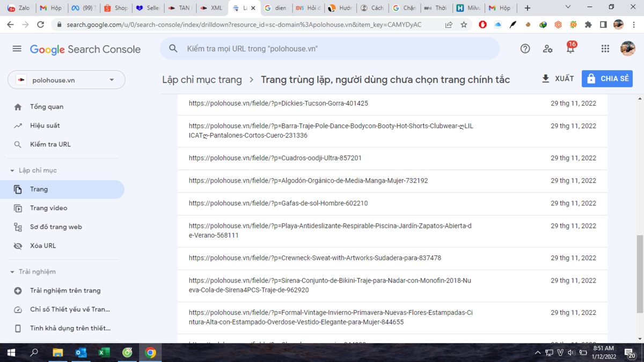Screen dimensions: 644x362
Task: Open the Google apps grid
Action: click(605, 49)
